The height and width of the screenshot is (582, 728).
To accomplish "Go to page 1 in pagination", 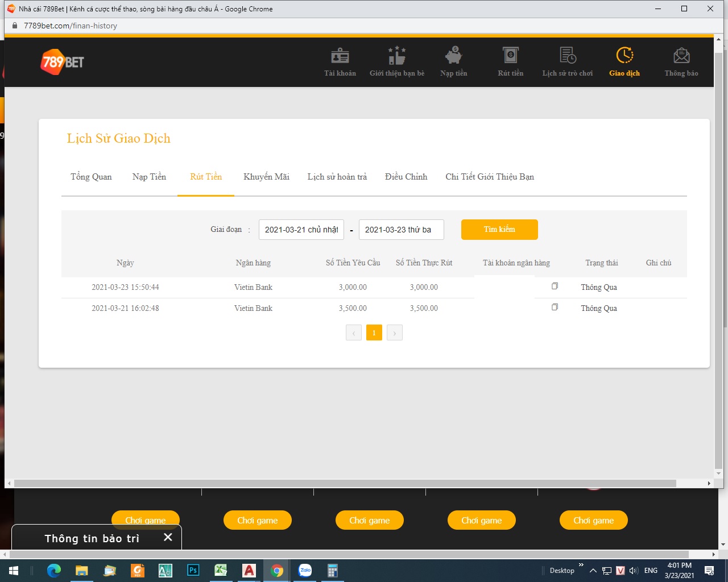I will pyautogui.click(x=374, y=333).
